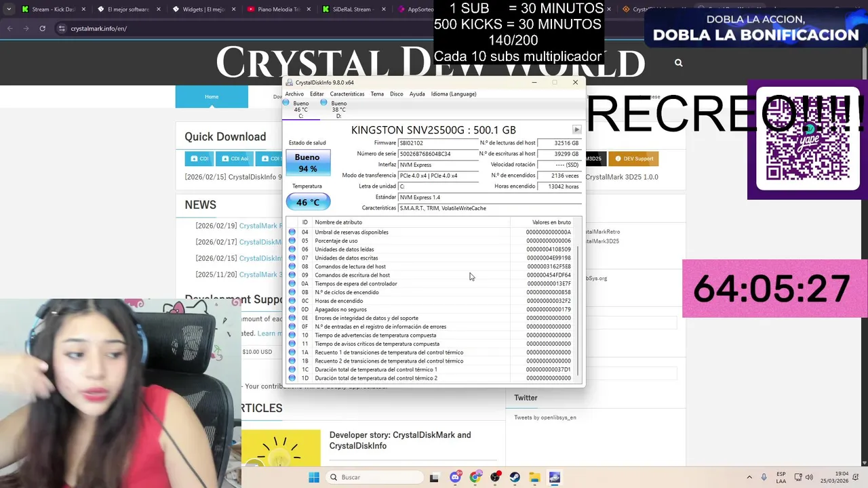
Task: Click the ID column header
Action: tap(304, 222)
